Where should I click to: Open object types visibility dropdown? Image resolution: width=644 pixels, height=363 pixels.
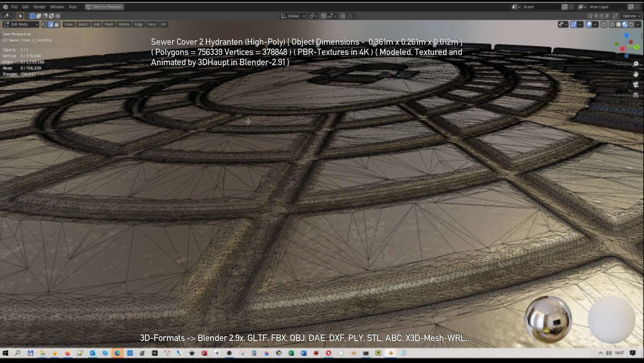563,24
